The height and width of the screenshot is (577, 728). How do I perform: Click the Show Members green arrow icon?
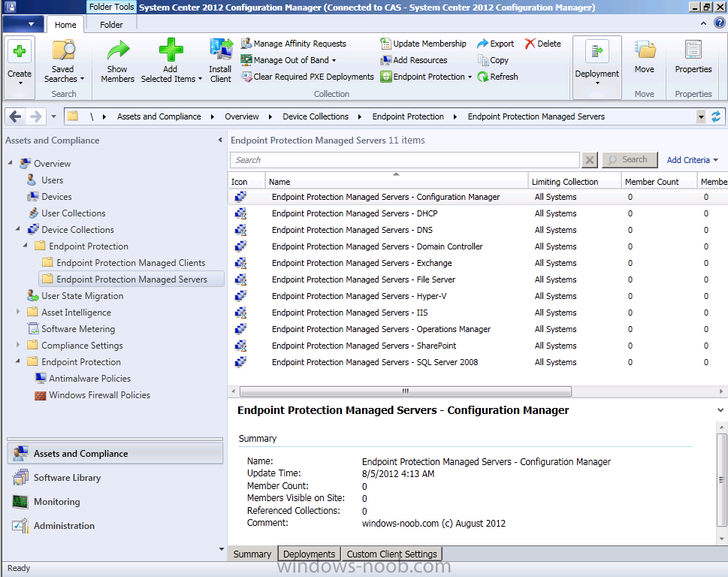pyautogui.click(x=118, y=50)
